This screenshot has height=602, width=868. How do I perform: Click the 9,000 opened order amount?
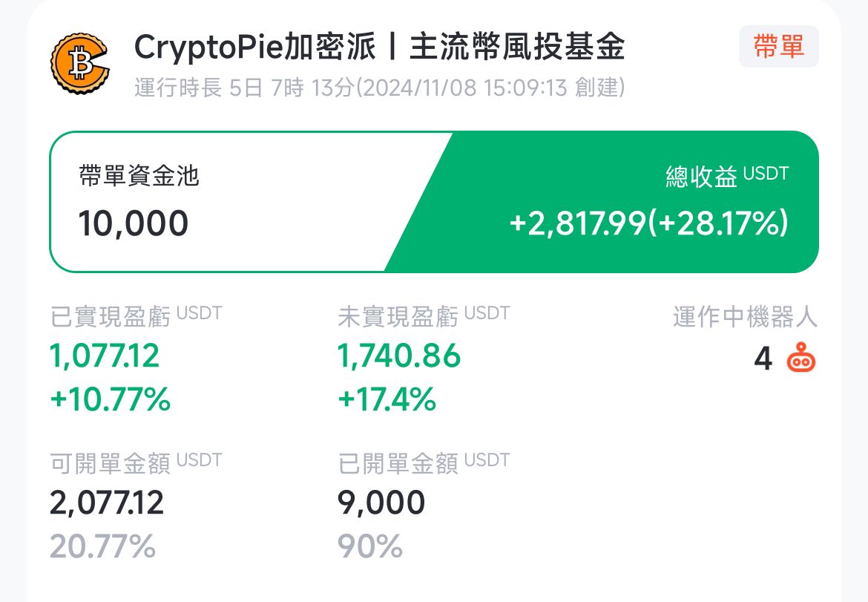[381, 503]
